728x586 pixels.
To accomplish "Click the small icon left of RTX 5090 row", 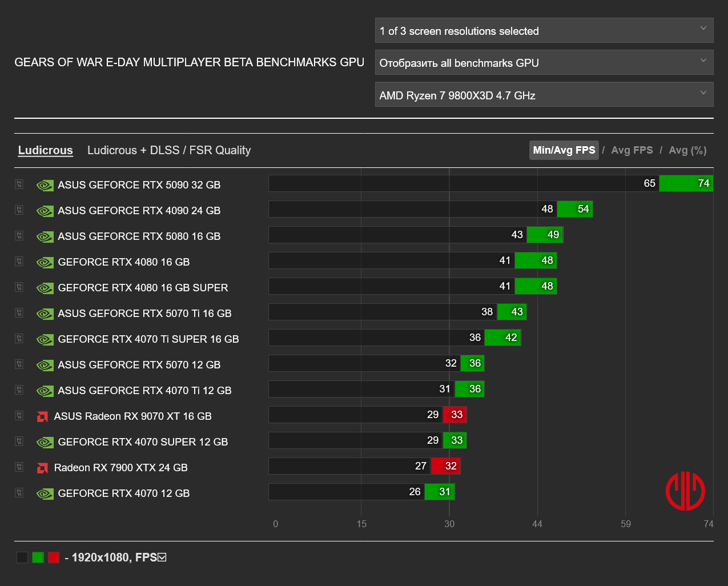I will click(x=19, y=184).
